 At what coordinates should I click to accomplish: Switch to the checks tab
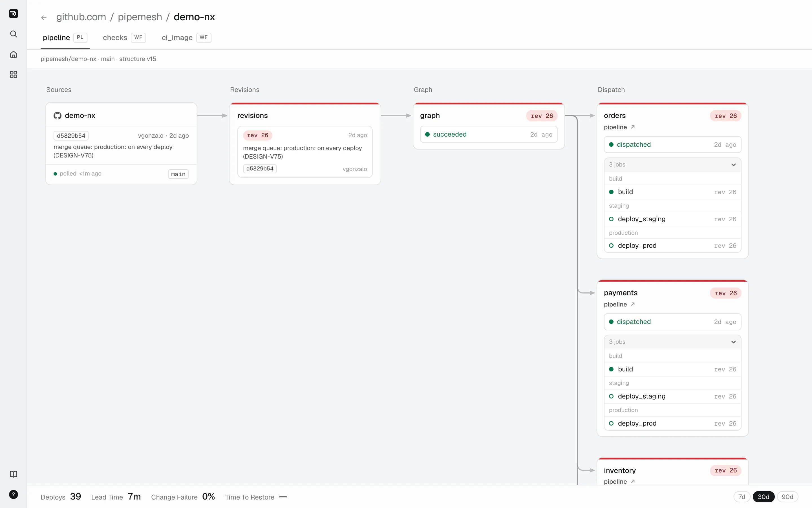(x=124, y=38)
